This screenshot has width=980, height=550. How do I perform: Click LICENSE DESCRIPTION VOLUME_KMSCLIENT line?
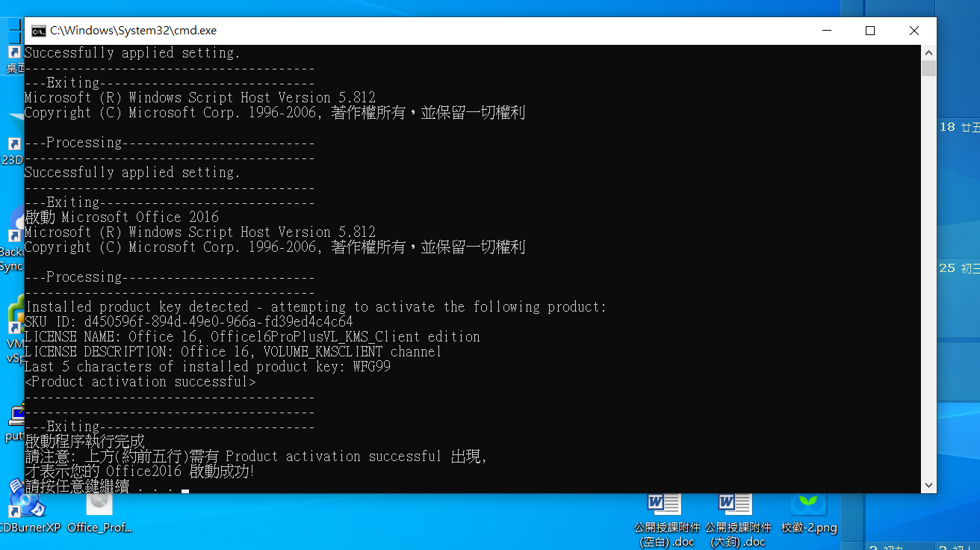coord(233,352)
